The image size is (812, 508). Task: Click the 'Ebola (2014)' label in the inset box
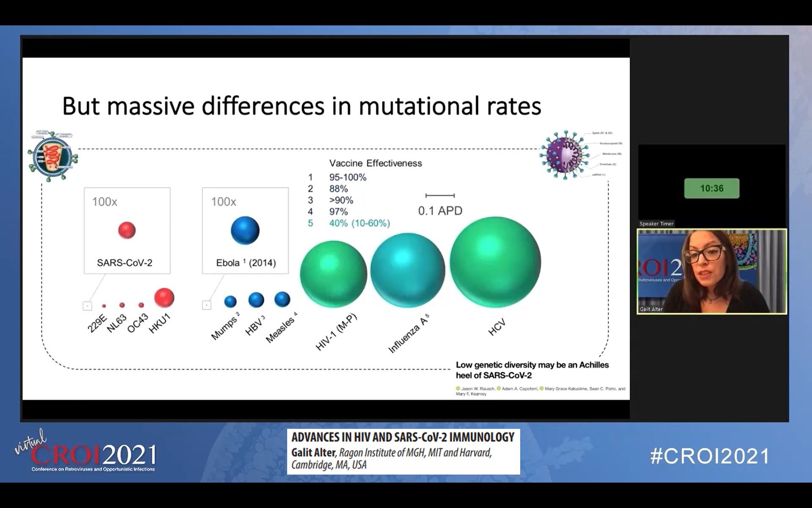tap(246, 263)
